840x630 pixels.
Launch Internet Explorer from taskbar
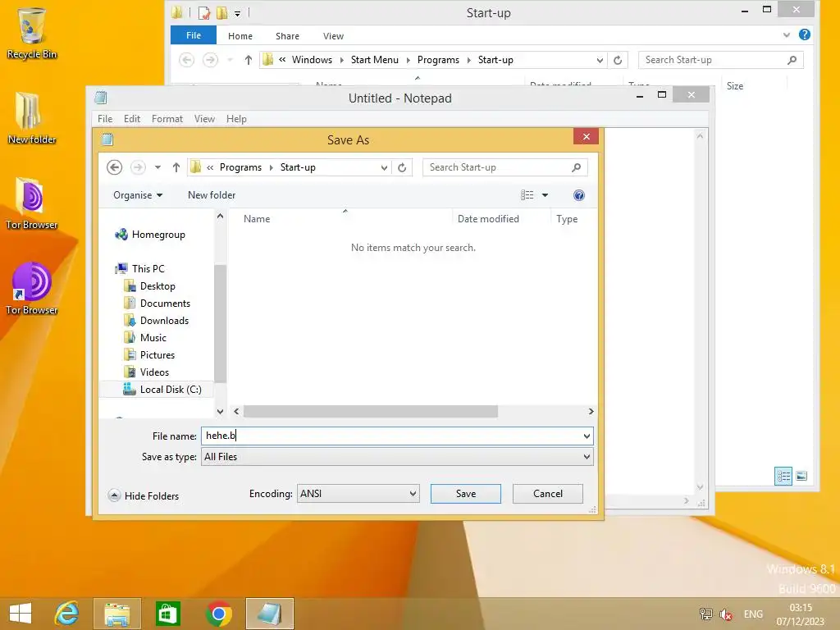pos(67,614)
